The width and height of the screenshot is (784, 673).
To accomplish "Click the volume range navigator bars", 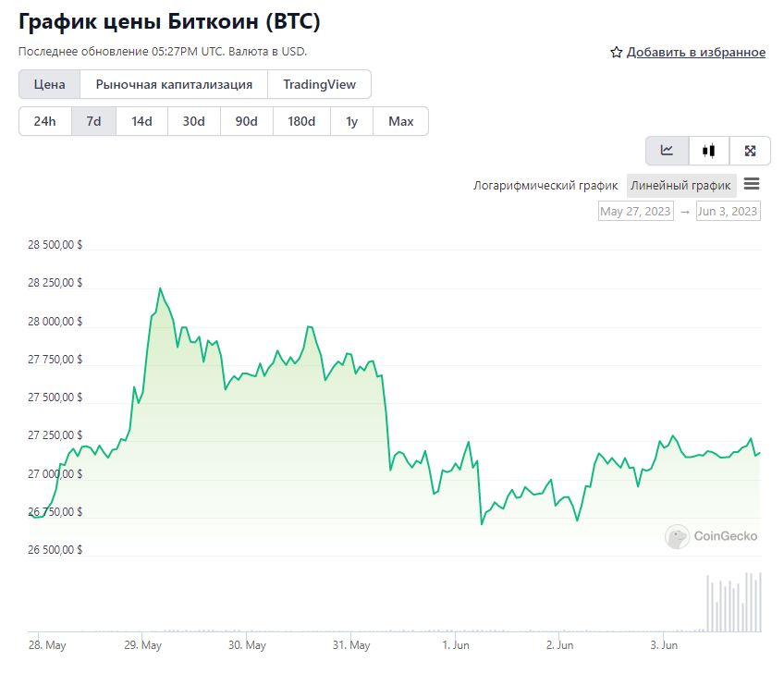I will click(x=734, y=604).
